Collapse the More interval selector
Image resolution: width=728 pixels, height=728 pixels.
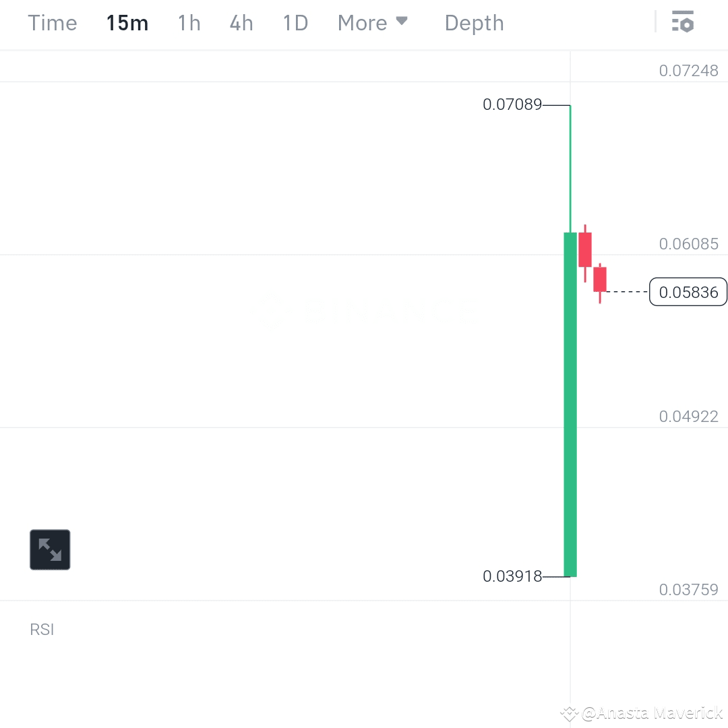click(x=401, y=21)
